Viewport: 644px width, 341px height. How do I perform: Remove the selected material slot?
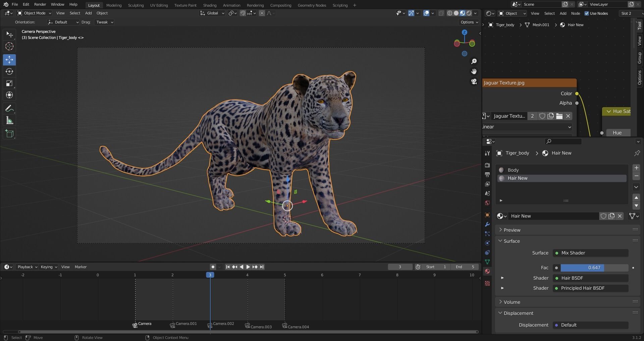636,176
